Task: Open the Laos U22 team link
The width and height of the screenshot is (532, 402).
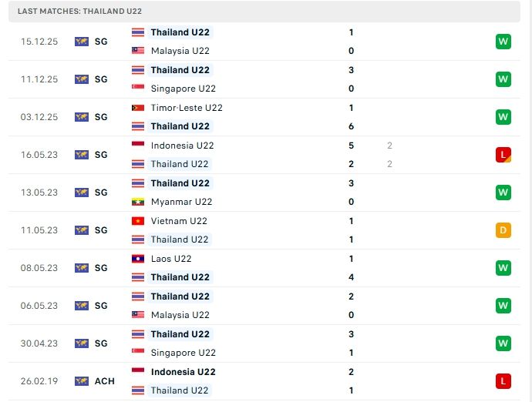Action: [x=171, y=259]
